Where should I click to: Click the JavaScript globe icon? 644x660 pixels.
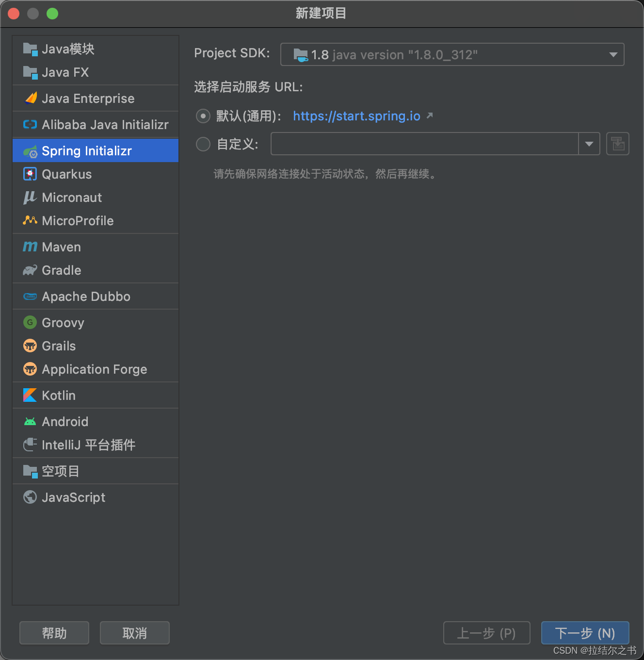tap(30, 497)
